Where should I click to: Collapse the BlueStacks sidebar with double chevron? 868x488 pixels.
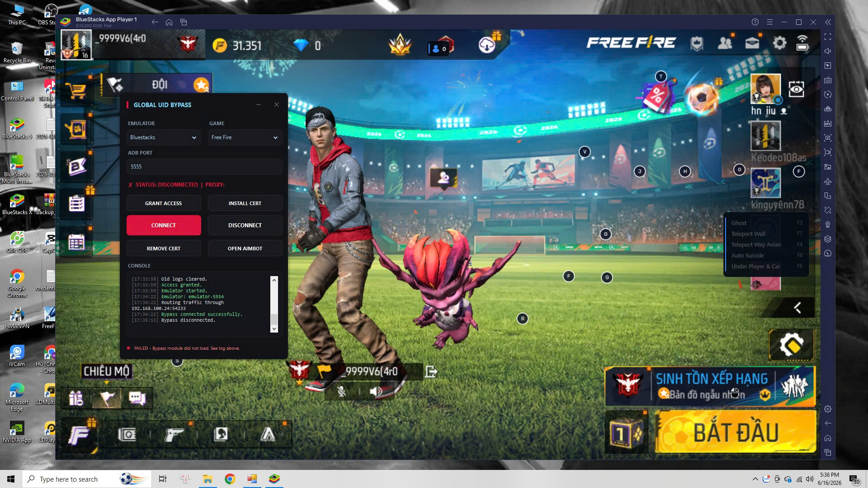828,22
